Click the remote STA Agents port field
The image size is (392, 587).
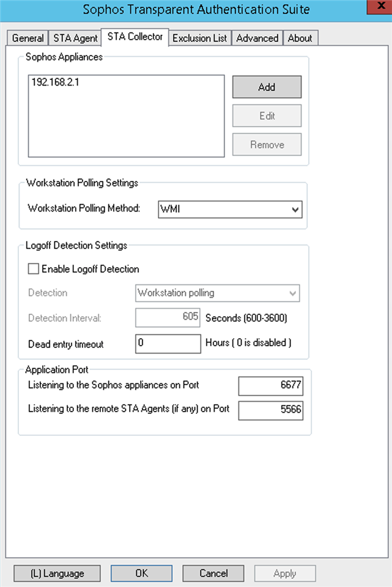(x=271, y=411)
